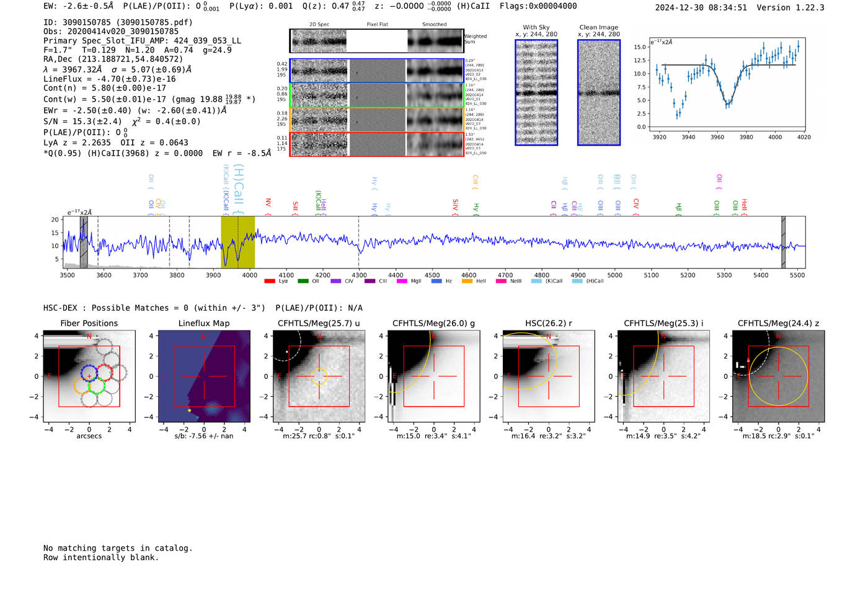This screenshot has height=591, width=868.
Task: Click the Version 1.22.3 text
Action: pos(790,7)
